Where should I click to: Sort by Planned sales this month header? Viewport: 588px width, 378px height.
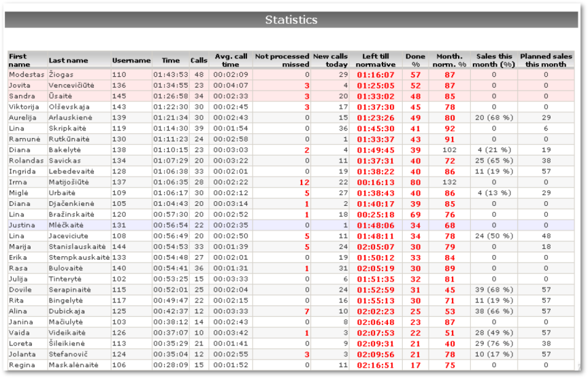[x=546, y=60]
